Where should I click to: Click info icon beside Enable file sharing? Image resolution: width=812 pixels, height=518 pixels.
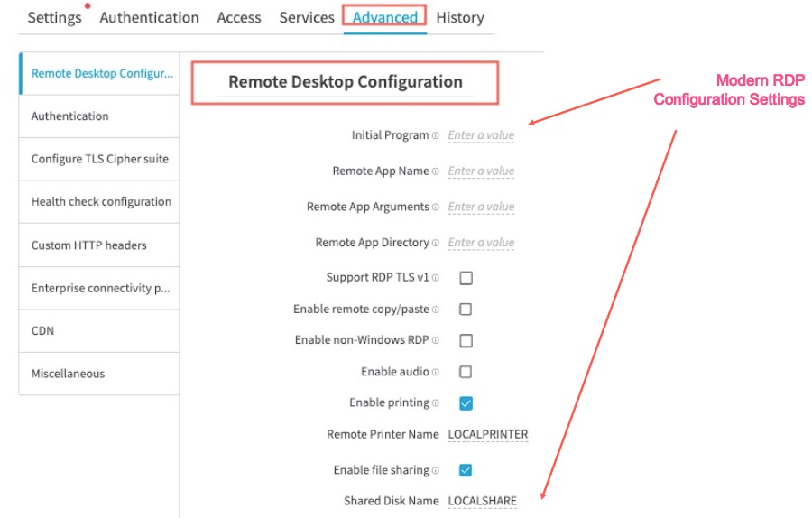tap(436, 471)
